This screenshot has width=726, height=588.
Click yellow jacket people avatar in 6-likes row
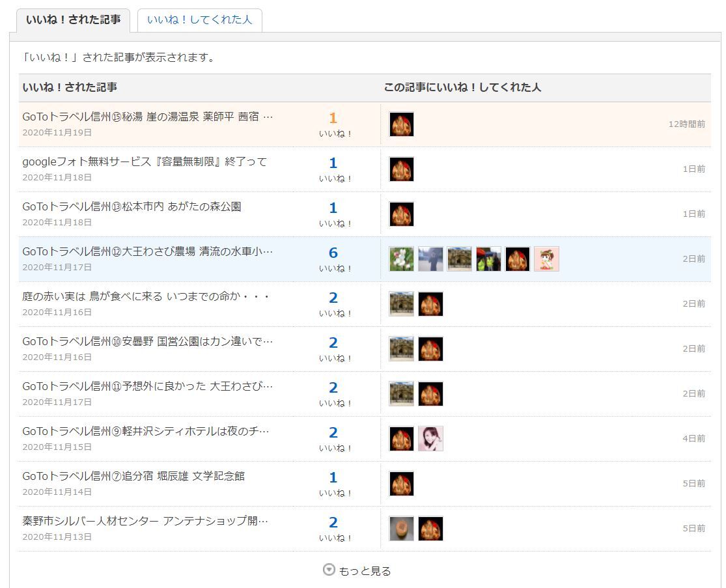(488, 259)
